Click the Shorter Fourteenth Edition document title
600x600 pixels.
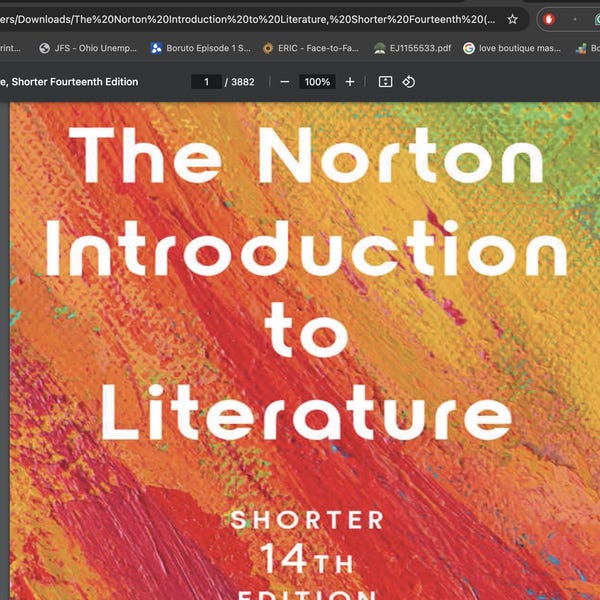(69, 82)
